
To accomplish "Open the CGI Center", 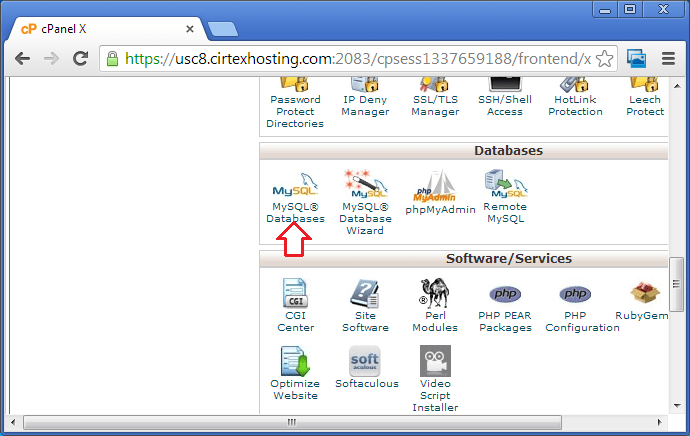I will pos(295,295).
